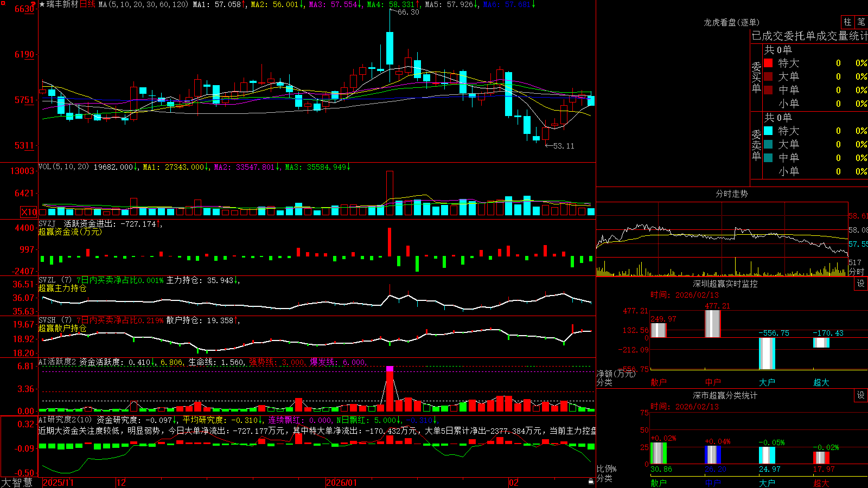The image size is (868, 488).
Task: Click 超大 label in 深市超赢分类统计 chart
Action: 821,483
